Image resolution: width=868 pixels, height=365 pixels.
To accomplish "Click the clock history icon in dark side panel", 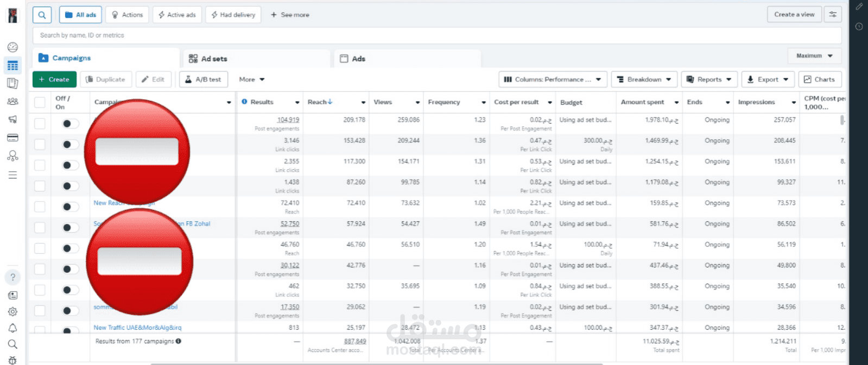I will (x=859, y=27).
